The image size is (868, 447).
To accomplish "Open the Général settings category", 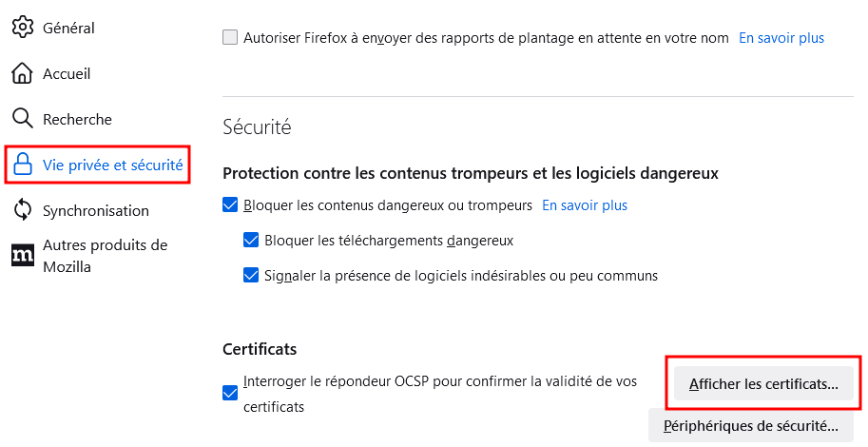I will pyautogui.click(x=68, y=28).
